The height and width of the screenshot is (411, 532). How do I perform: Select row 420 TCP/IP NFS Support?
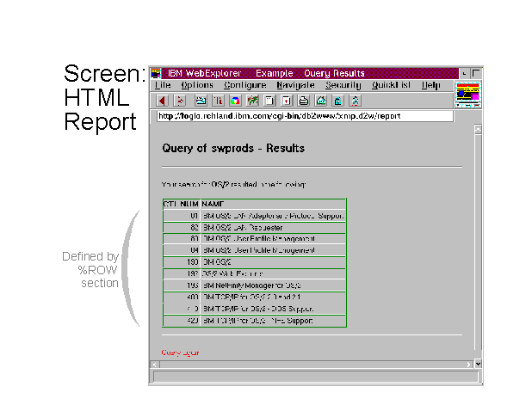[255, 321]
